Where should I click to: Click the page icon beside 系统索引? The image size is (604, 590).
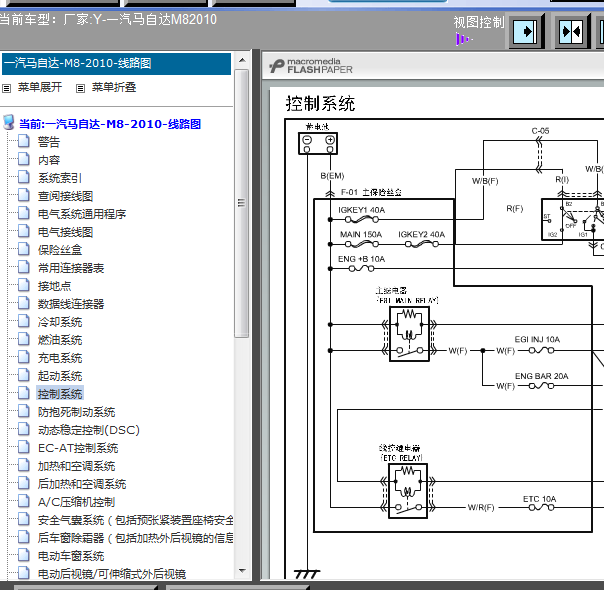point(23,177)
